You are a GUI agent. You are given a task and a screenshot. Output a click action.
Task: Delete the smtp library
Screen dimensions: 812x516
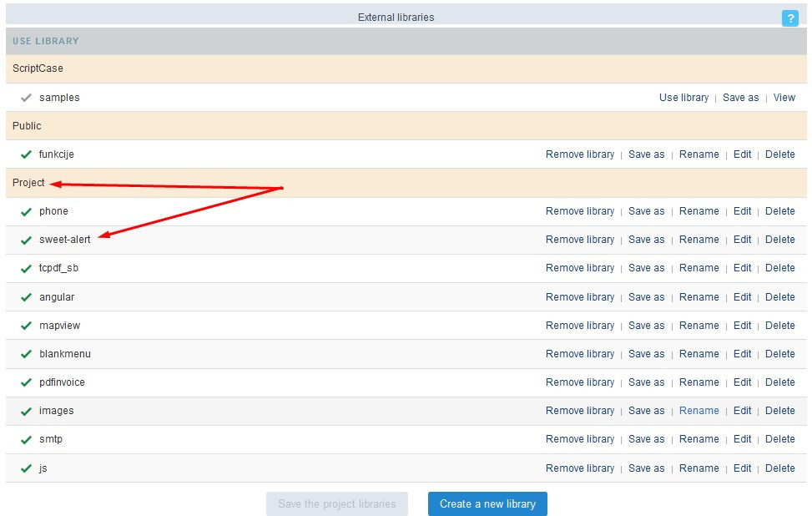tap(780, 439)
